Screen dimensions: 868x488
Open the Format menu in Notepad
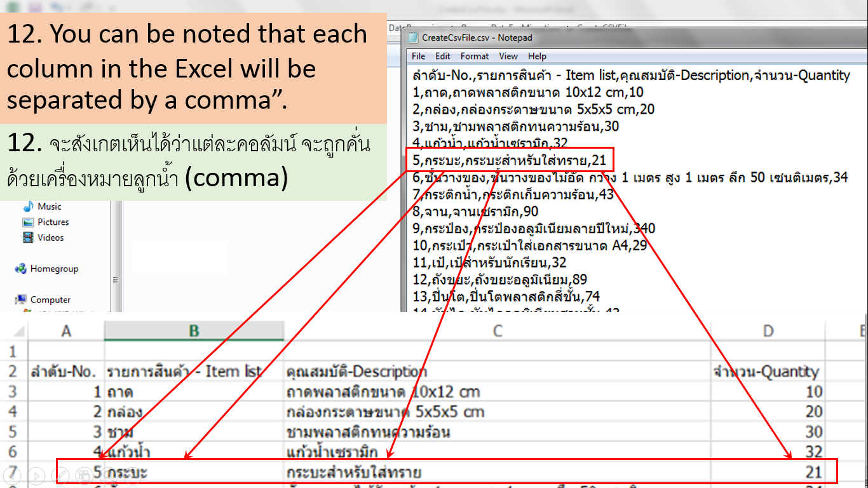pyautogui.click(x=474, y=56)
